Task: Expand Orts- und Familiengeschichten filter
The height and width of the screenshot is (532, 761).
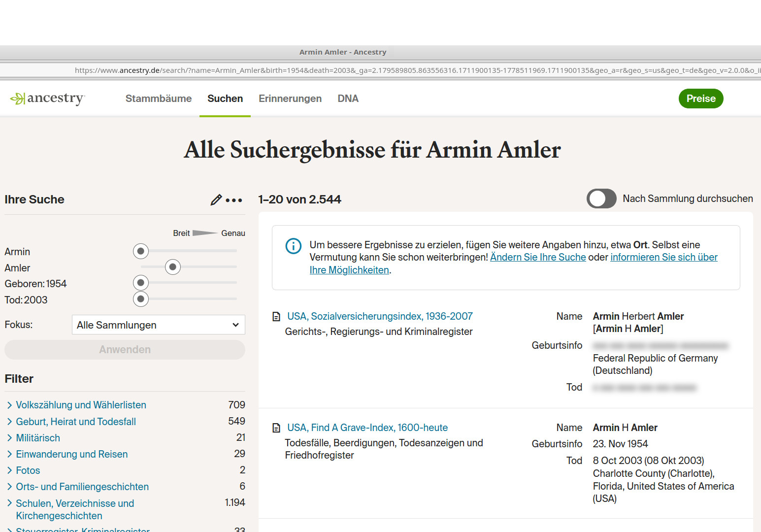Action: click(82, 487)
